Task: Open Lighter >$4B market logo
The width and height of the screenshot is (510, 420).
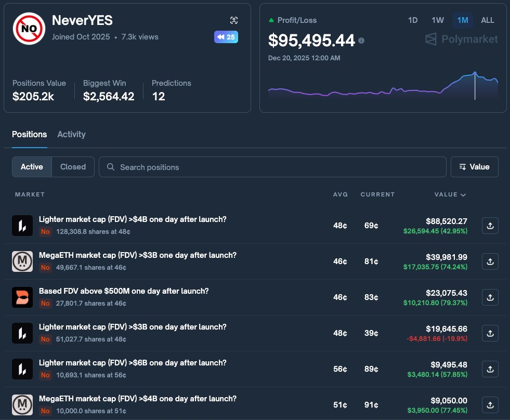Action: (22, 226)
